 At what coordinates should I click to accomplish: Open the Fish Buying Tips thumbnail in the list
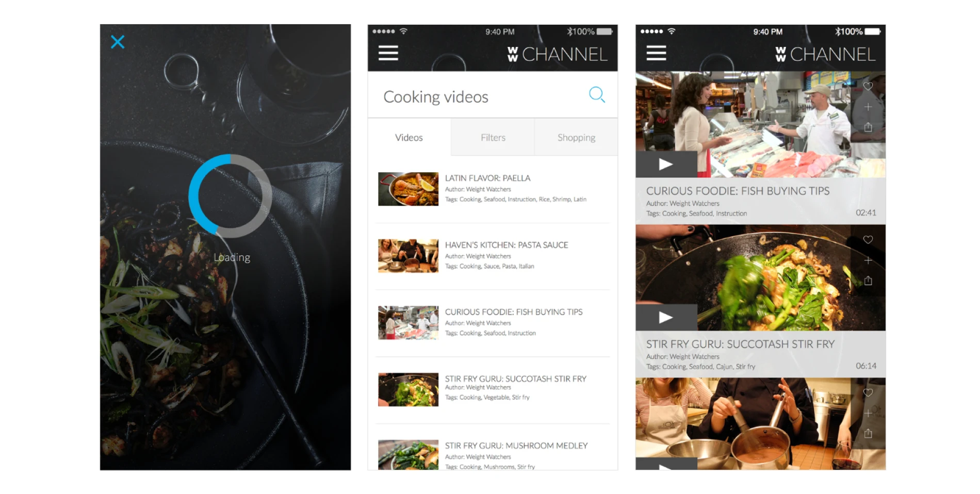tap(408, 323)
